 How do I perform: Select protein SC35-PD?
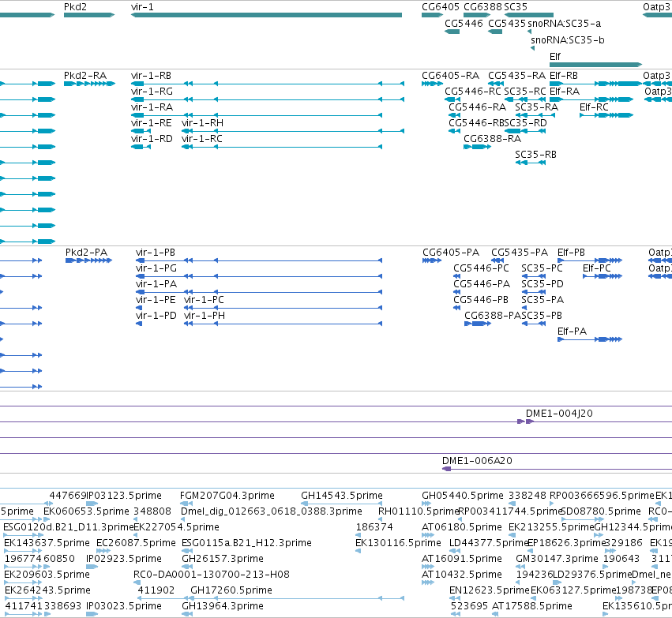[542, 284]
